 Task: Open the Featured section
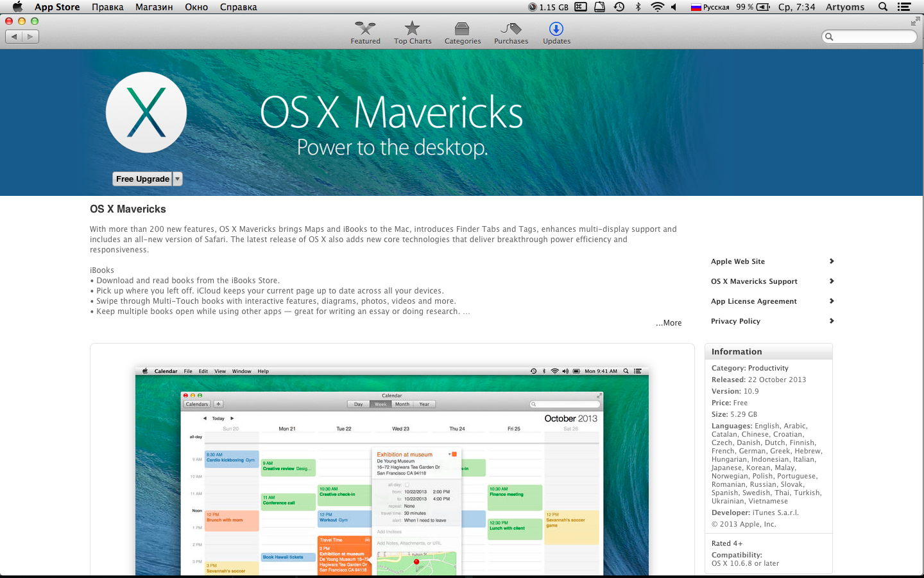tap(365, 33)
